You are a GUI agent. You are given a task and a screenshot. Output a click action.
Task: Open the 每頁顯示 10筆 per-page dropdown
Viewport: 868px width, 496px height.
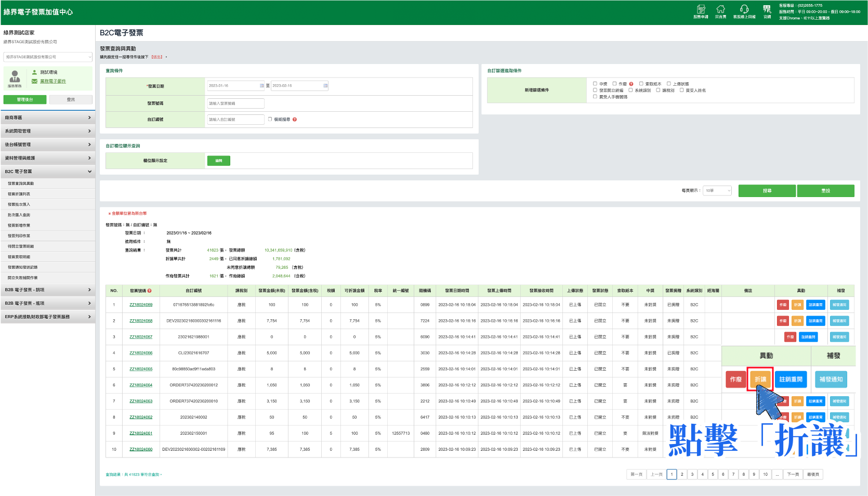717,191
